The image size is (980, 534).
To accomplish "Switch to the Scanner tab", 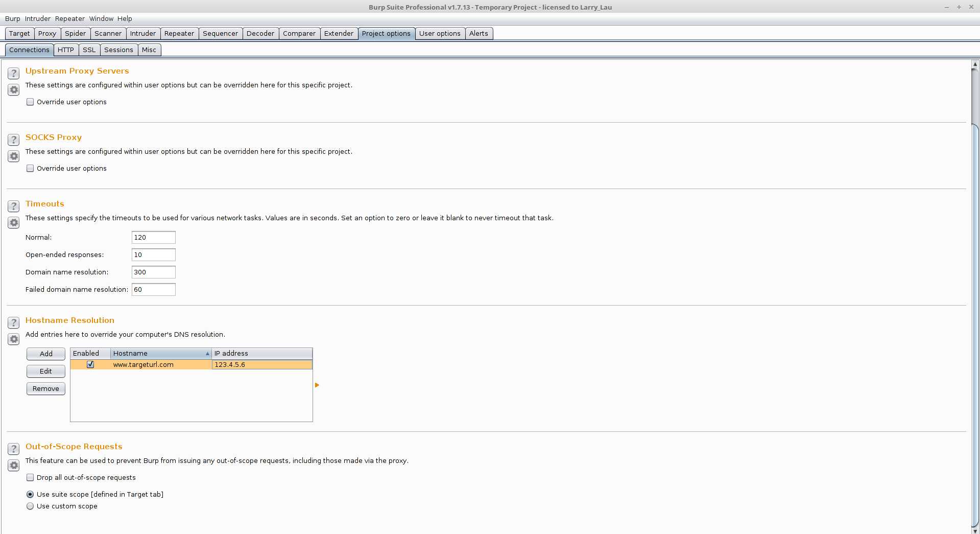I will (x=108, y=33).
